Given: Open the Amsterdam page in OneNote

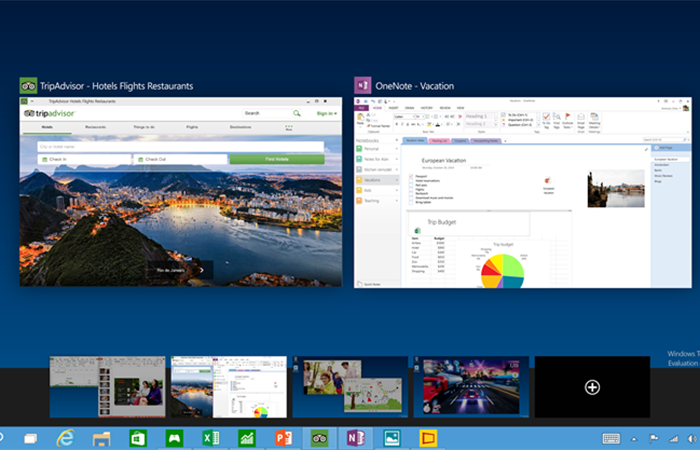Looking at the screenshot, I should (x=662, y=165).
